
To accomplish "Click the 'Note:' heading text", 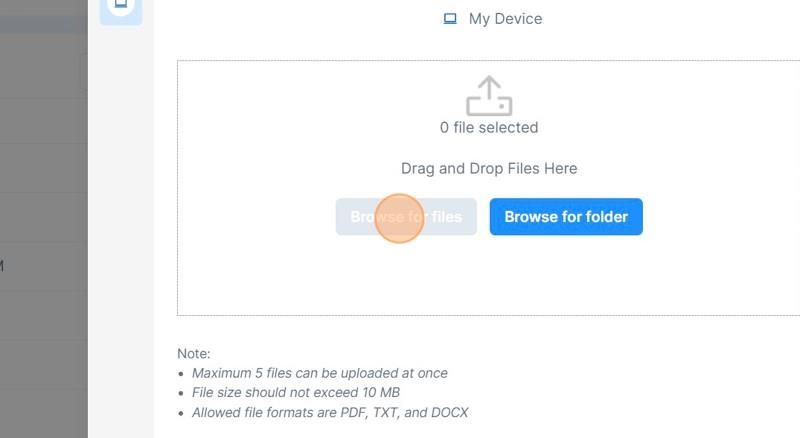I will click(193, 354).
